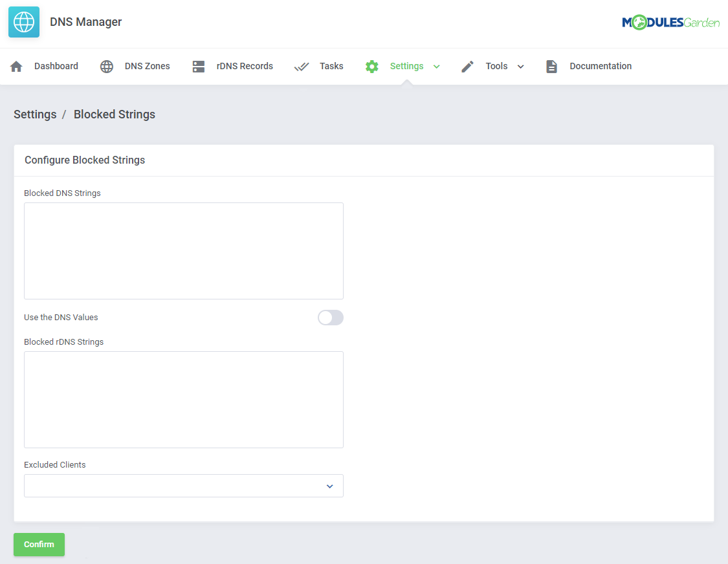Viewport: 728px width, 564px height.
Task: Open the Documentation menu item
Action: point(601,66)
